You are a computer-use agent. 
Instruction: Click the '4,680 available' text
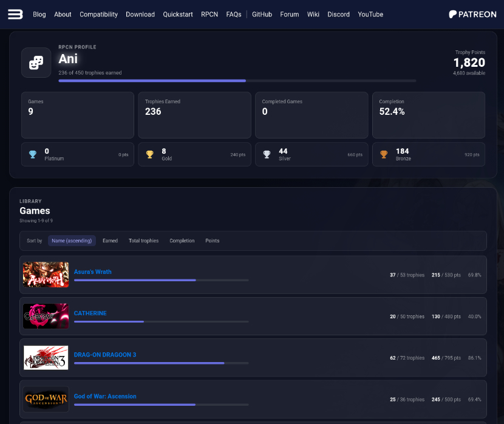coord(469,74)
